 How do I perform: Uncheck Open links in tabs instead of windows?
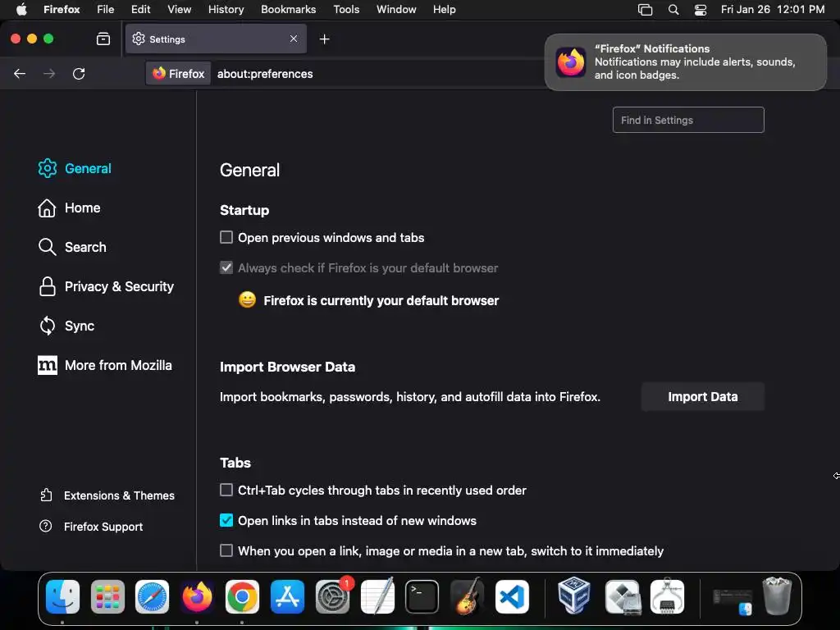pyautogui.click(x=226, y=520)
